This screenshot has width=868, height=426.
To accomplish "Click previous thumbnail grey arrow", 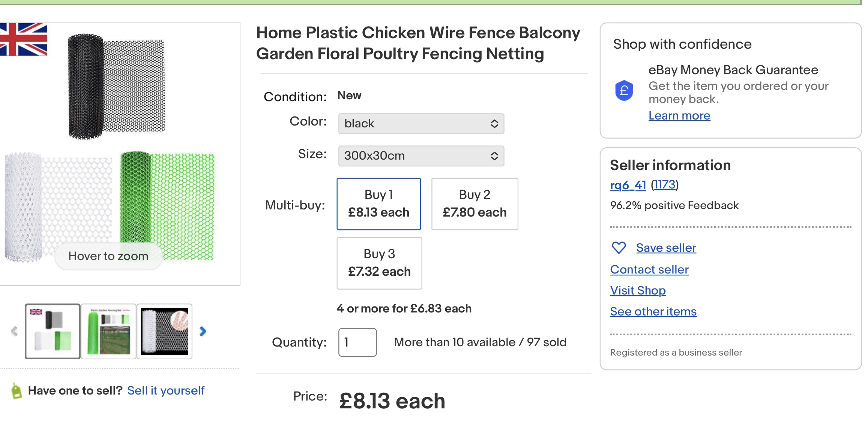I will pos(14,331).
